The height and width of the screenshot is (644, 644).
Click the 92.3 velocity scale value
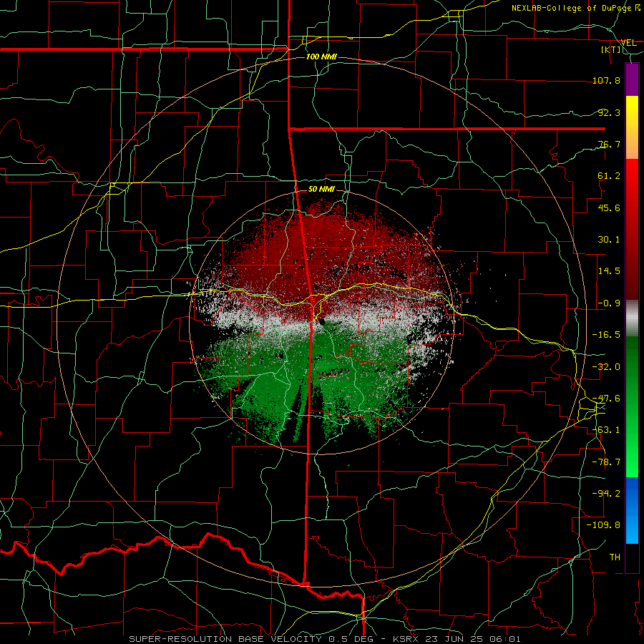coord(609,112)
